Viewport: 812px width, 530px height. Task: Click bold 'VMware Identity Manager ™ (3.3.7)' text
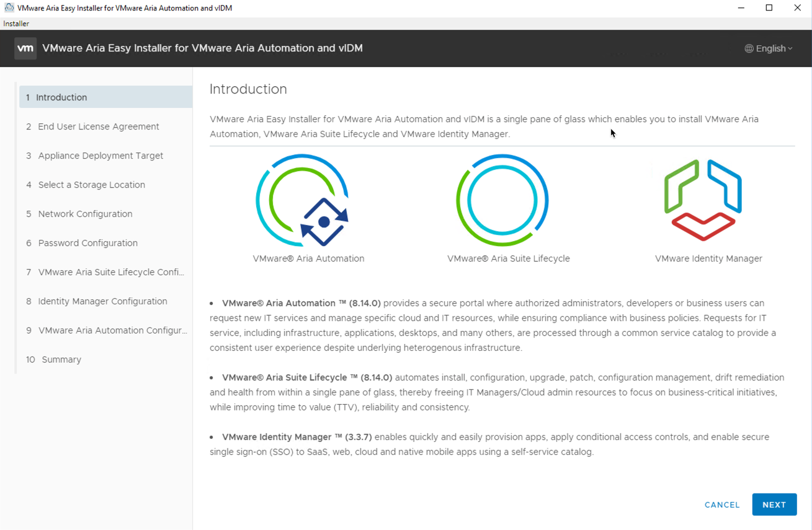tap(297, 437)
